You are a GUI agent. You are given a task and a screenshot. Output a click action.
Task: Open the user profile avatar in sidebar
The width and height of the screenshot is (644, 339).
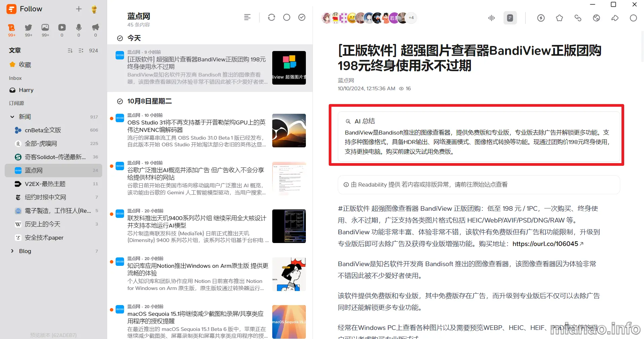pos(94,9)
